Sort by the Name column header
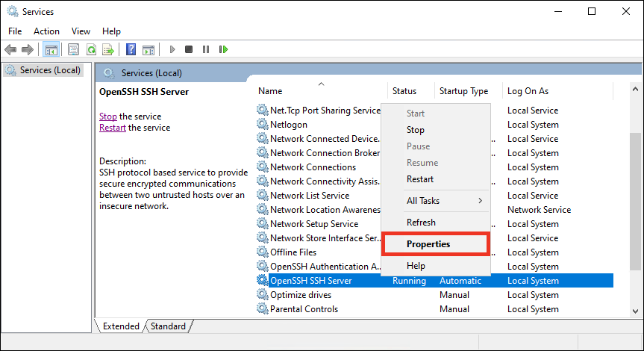Viewport: 644px width, 351px height. [x=270, y=91]
